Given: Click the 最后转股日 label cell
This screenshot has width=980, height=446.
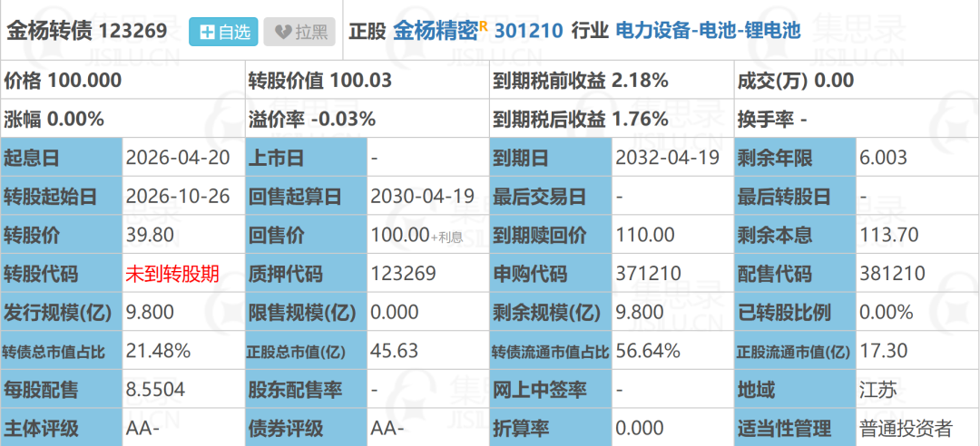Looking at the screenshot, I should click(796, 196).
